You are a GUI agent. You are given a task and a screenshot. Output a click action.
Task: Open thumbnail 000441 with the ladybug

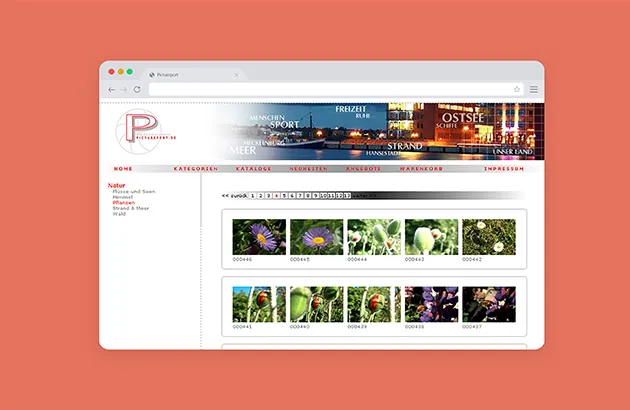[x=259, y=304]
